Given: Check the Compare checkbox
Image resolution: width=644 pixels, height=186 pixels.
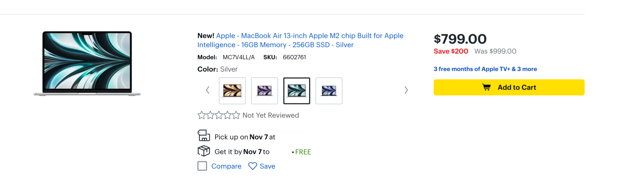Looking at the screenshot, I should click(x=202, y=166).
